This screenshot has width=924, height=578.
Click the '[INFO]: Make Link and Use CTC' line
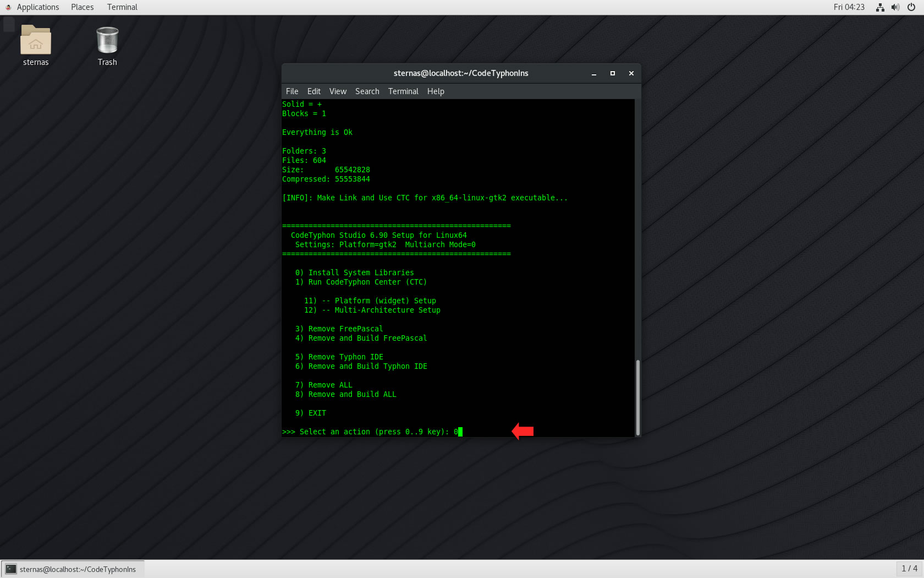[425, 198]
